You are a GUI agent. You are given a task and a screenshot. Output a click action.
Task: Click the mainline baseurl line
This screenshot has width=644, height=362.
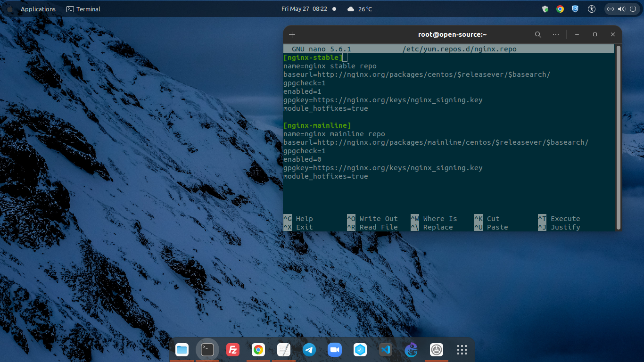[436, 142]
